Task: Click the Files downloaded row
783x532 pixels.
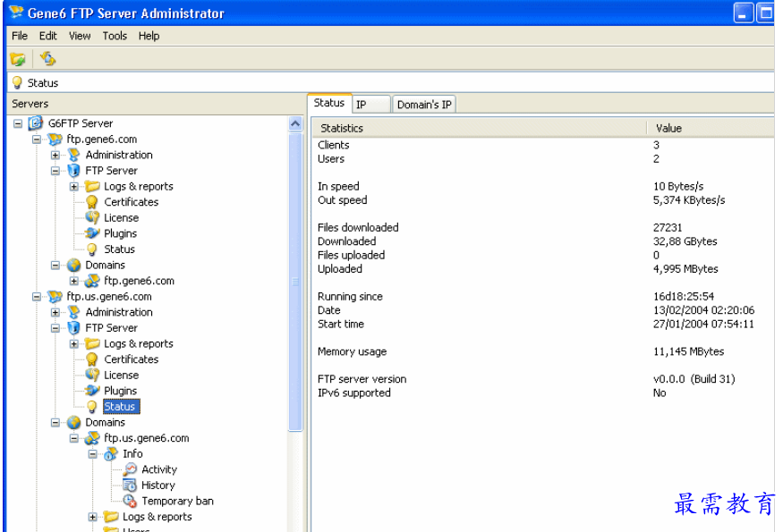Action: pos(543,228)
